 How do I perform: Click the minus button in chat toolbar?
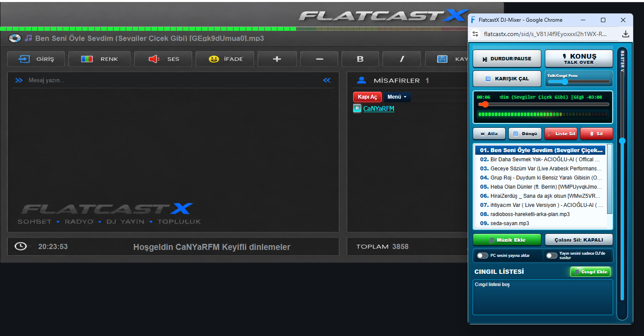pyautogui.click(x=320, y=59)
